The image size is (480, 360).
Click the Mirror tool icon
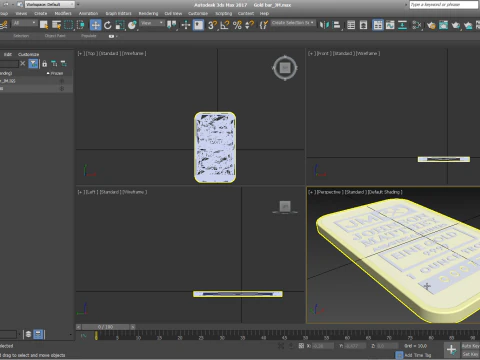[x=324, y=25]
